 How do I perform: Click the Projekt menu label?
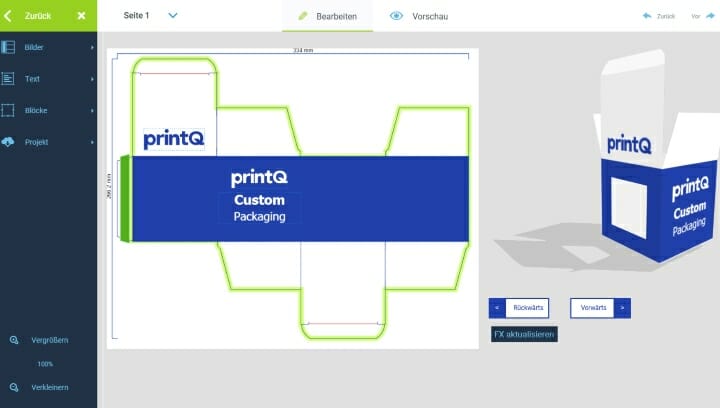pos(36,142)
